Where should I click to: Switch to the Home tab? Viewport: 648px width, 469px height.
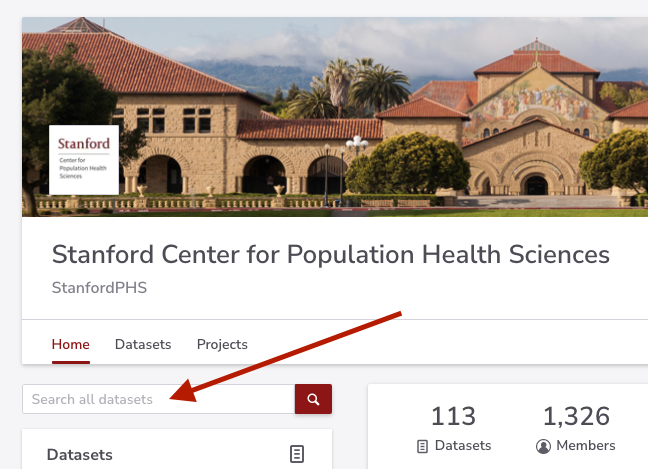click(x=71, y=344)
